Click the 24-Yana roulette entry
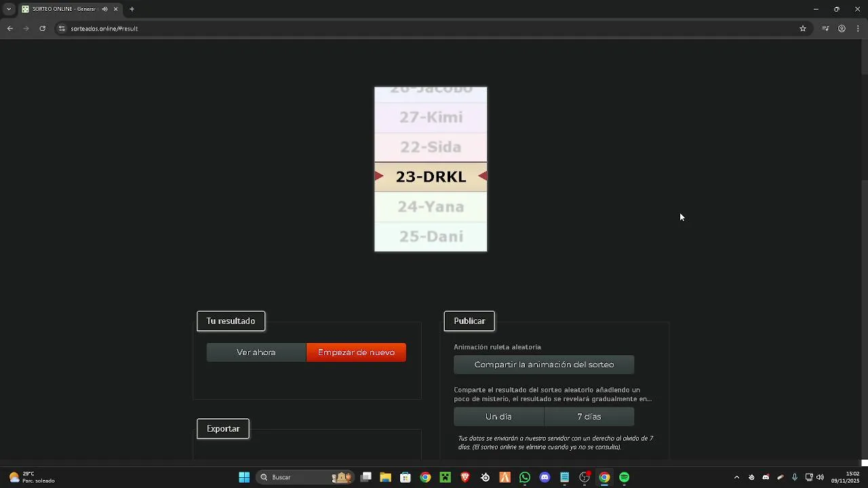Image resolution: width=868 pixels, height=488 pixels. (x=431, y=207)
